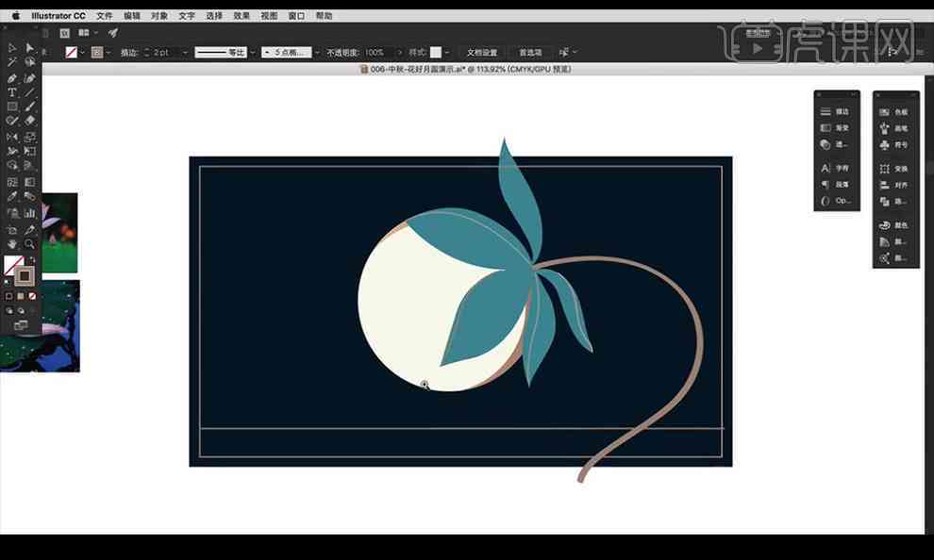
Task: Select the Shaper/Pencil tool
Action: click(x=12, y=121)
